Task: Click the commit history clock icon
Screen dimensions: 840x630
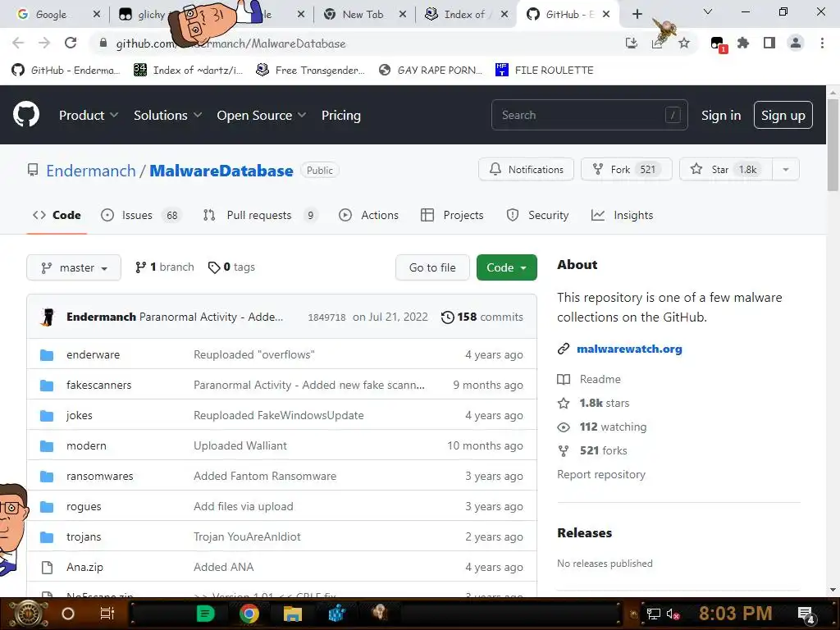Action: [x=447, y=317]
